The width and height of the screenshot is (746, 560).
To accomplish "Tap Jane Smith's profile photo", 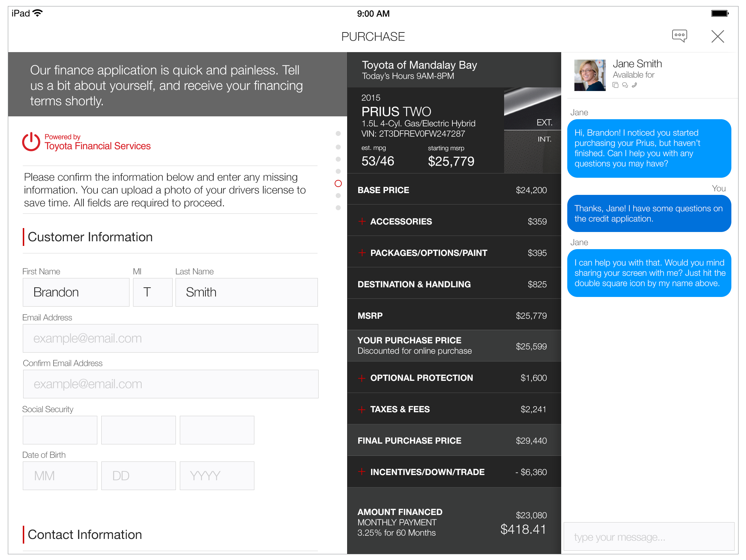I will pos(590,75).
